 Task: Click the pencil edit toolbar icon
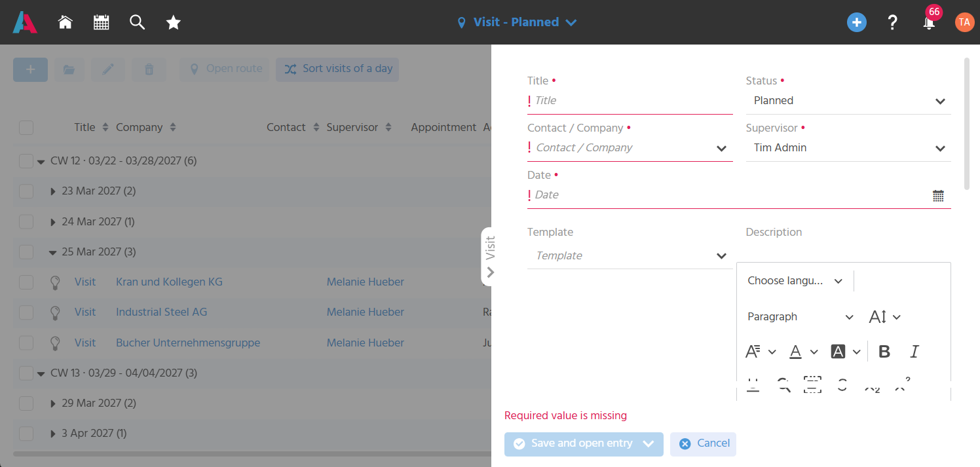(x=108, y=69)
